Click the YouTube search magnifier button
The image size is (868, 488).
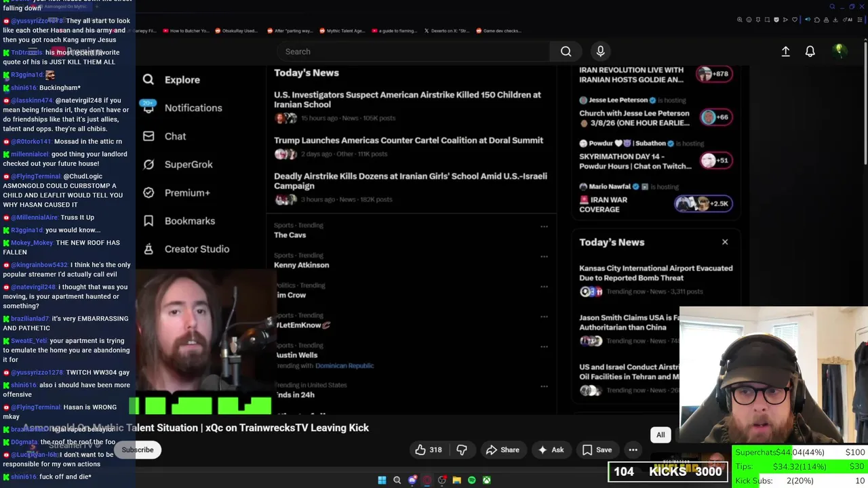click(566, 52)
